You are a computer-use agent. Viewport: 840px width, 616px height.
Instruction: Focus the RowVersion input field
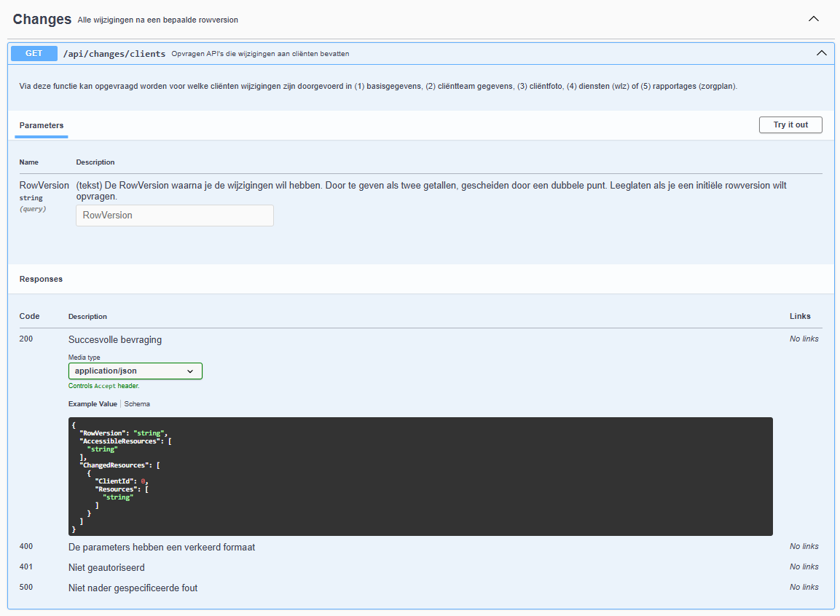175,216
